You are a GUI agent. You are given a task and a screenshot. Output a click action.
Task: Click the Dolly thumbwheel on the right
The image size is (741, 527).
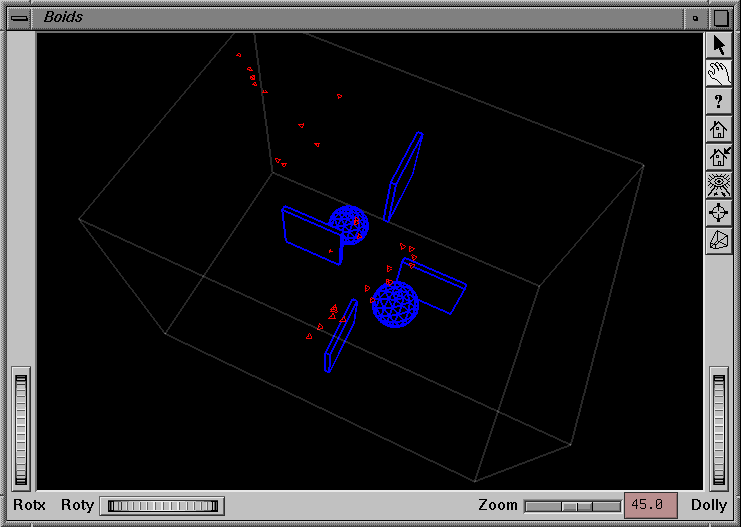719,430
